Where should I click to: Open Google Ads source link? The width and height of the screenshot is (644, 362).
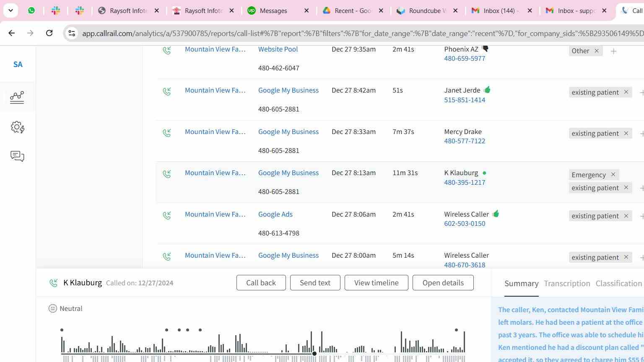coord(275,214)
